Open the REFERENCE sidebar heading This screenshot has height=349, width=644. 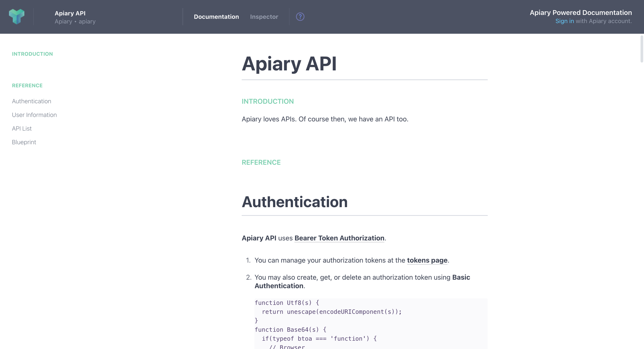pos(27,85)
